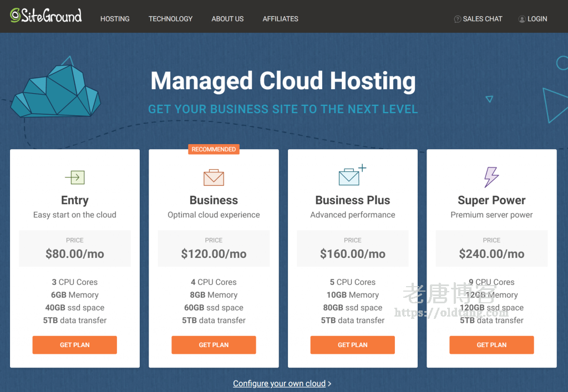This screenshot has height=392, width=568.
Task: Get the Business Plus plan
Action: (x=353, y=345)
